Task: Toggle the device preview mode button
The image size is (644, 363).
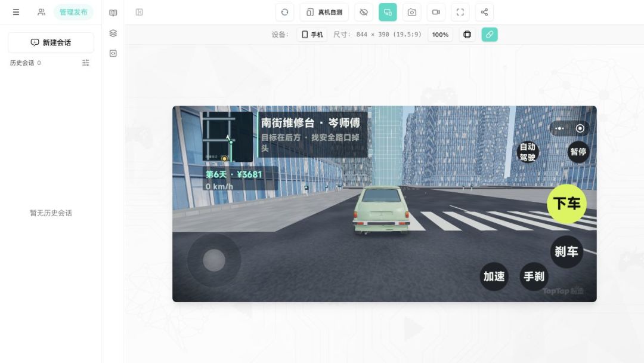Action: click(388, 12)
